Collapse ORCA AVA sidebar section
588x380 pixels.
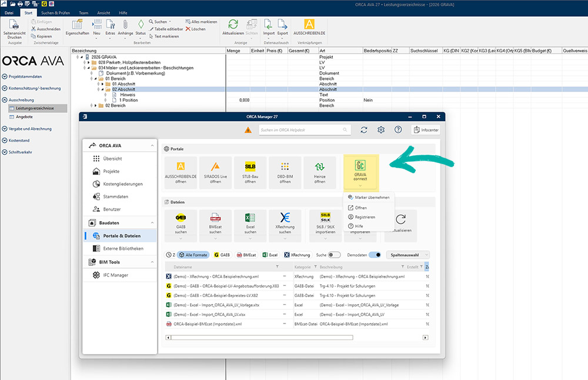pyautogui.click(x=152, y=145)
